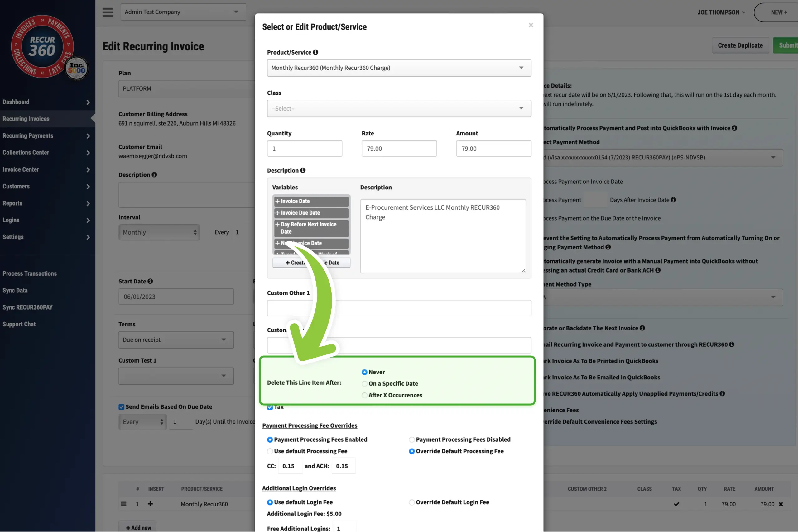Open Customers in sidebar
798x532 pixels.
16,186
